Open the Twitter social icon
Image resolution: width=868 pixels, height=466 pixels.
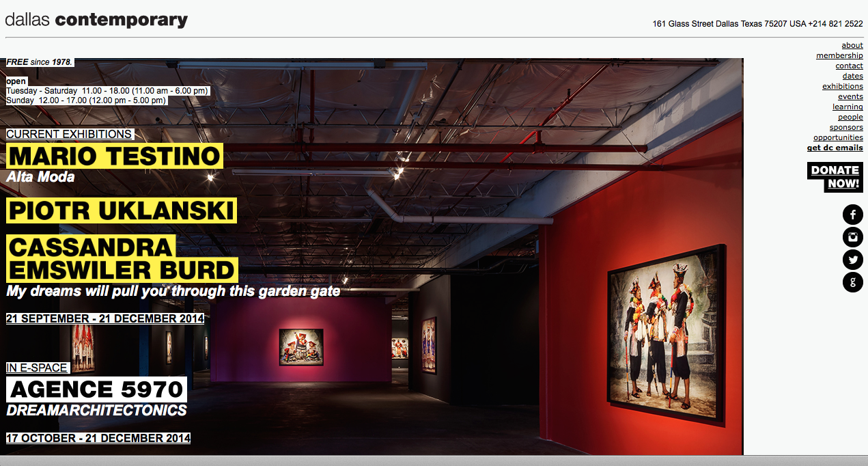click(852, 260)
